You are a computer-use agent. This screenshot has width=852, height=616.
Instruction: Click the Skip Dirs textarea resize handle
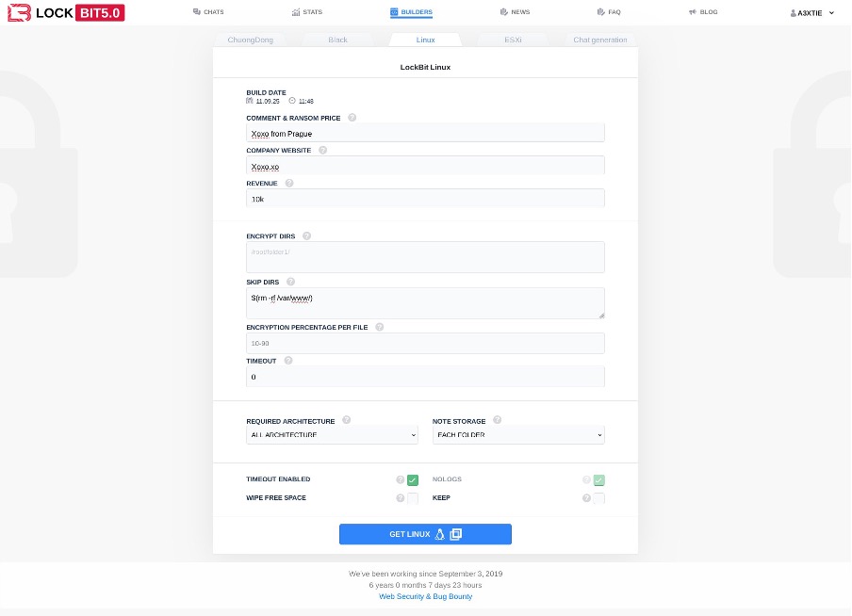pyautogui.click(x=601, y=316)
